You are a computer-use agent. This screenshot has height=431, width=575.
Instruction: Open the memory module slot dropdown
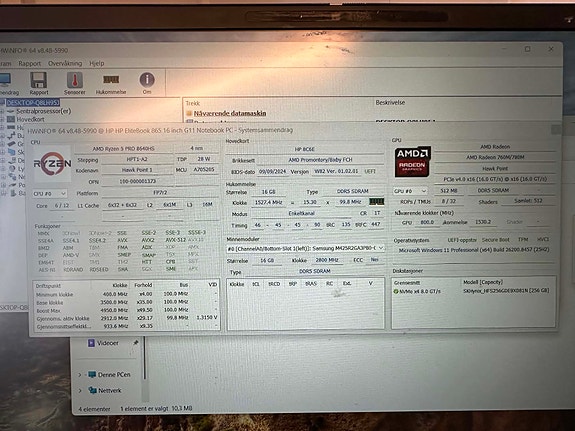tap(305, 248)
